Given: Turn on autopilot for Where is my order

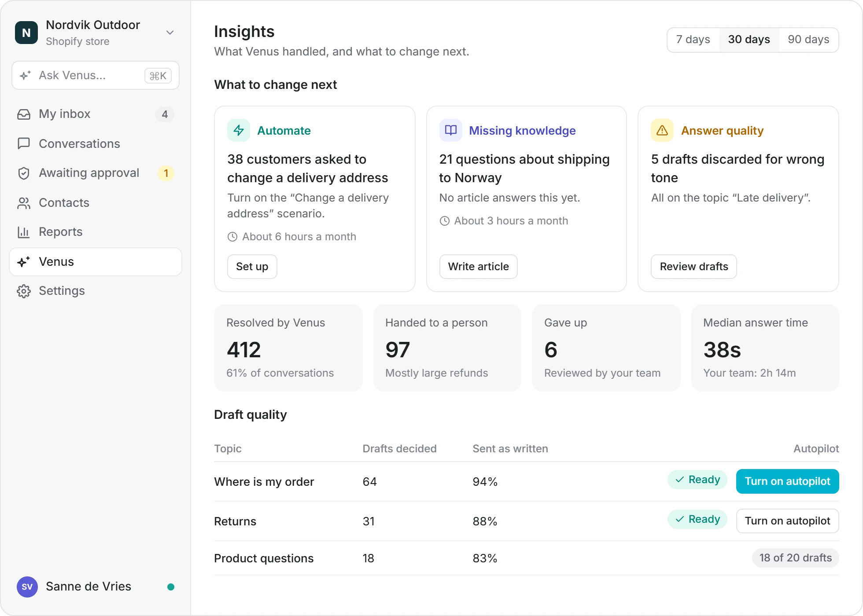Looking at the screenshot, I should coord(788,481).
